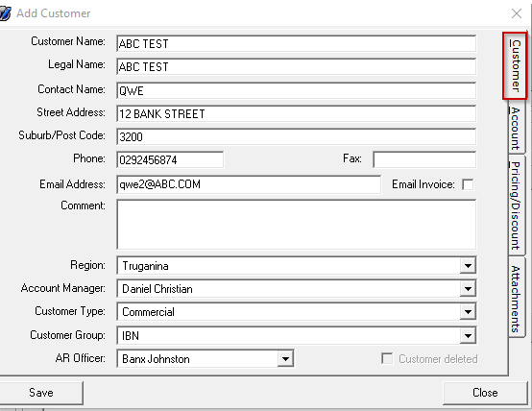
Task: Click the Close button
Action: 485,393
